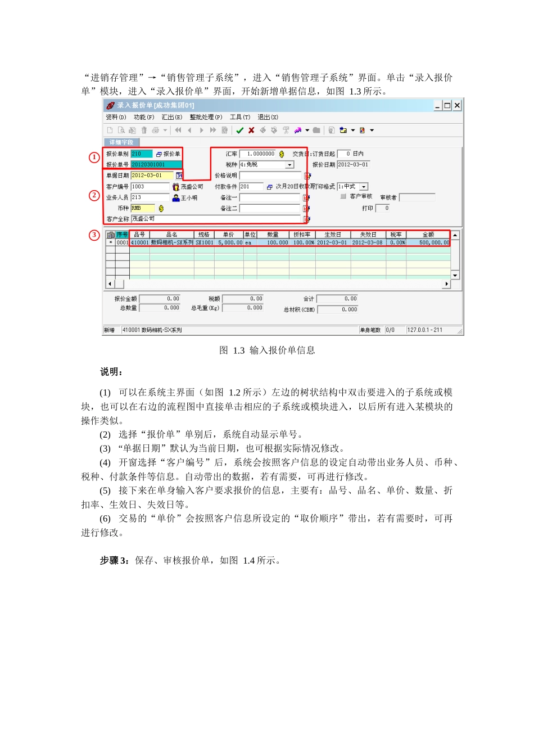
Task: Click the 报价单号 field 20120301001
Action: (156, 164)
